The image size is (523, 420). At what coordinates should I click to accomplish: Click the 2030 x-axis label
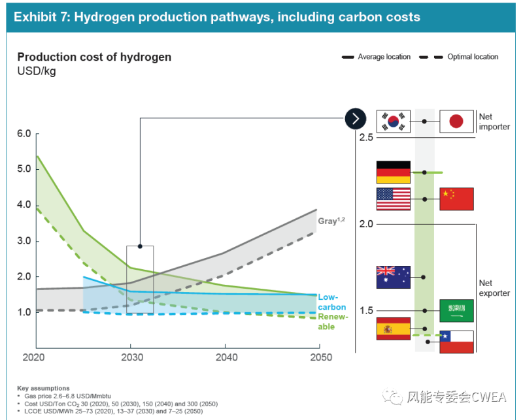click(x=131, y=357)
